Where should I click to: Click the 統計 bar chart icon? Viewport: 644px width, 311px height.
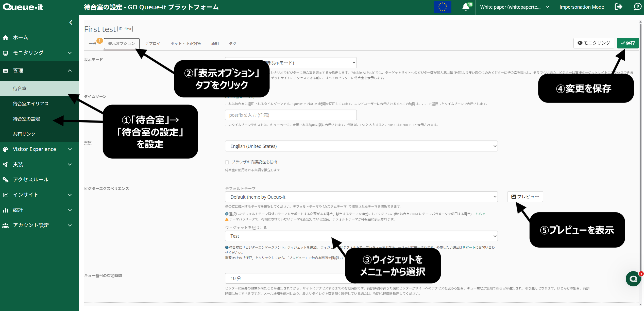coord(6,210)
